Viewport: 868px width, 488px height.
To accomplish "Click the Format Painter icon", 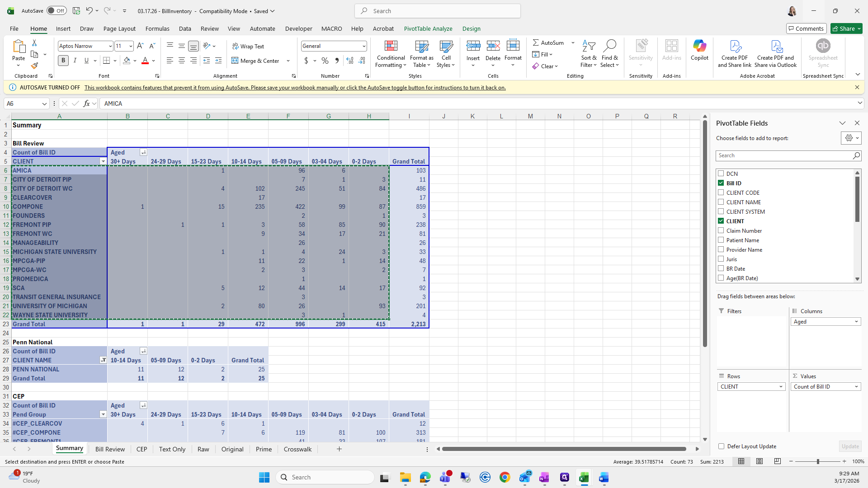I will coord(34,66).
